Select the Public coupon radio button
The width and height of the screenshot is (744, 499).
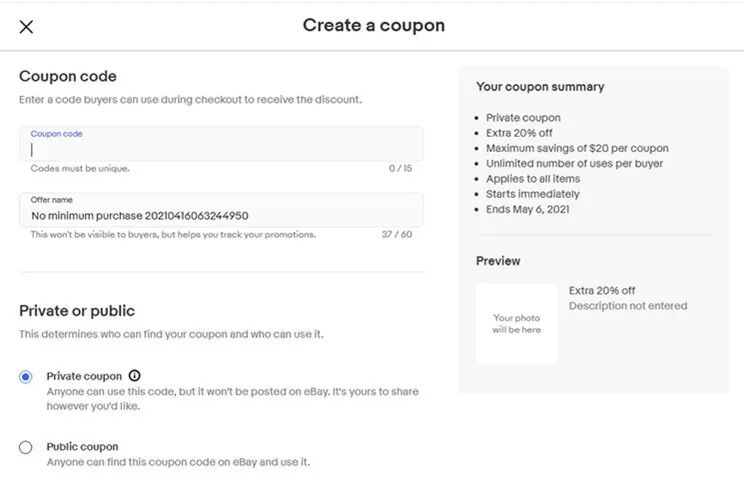(26, 447)
